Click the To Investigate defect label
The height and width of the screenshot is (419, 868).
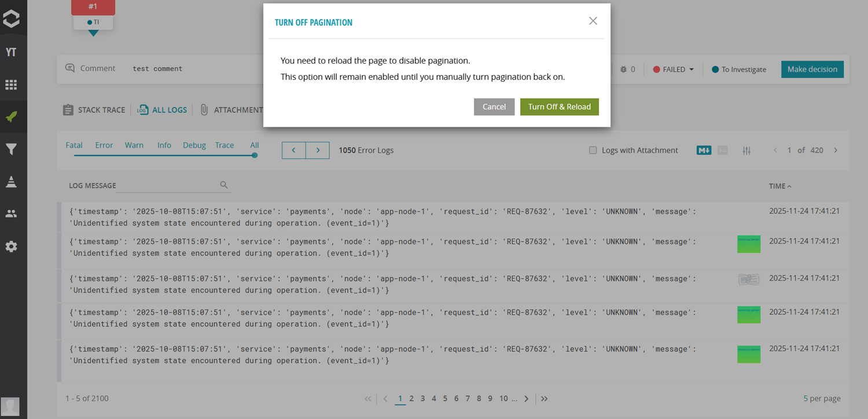tap(739, 69)
